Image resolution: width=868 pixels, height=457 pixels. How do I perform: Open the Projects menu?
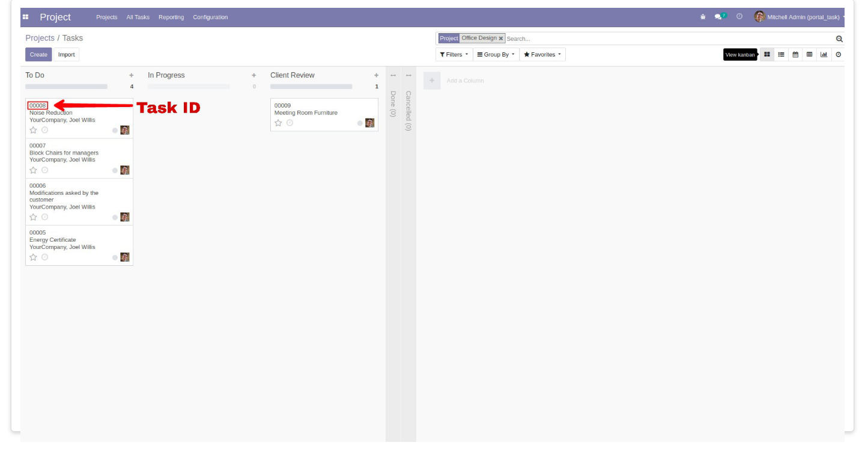(x=107, y=17)
